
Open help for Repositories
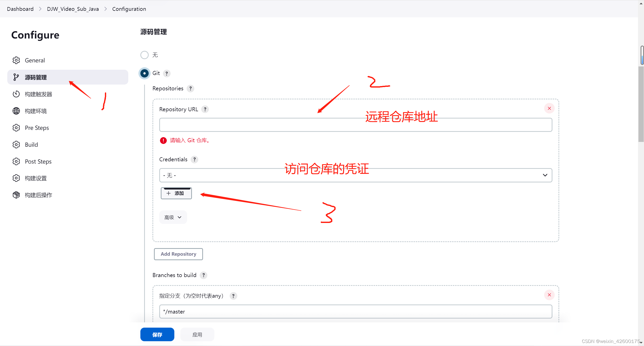pos(190,89)
